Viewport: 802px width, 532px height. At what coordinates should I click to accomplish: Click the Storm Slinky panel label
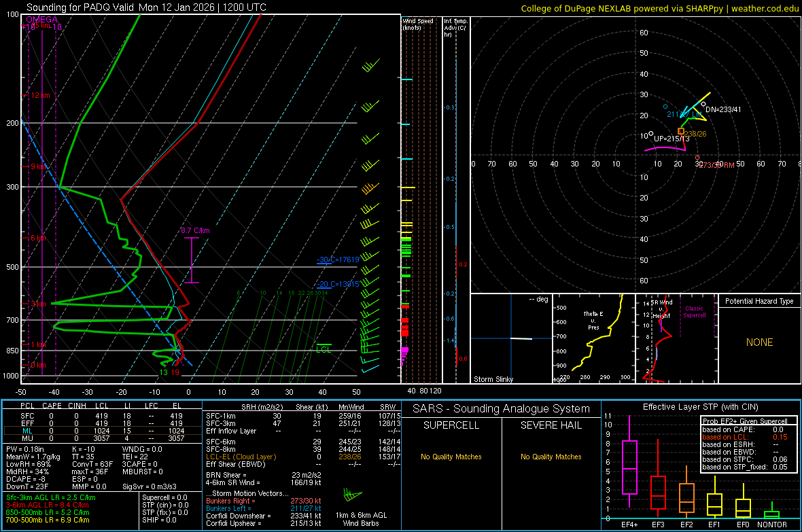coord(493,379)
